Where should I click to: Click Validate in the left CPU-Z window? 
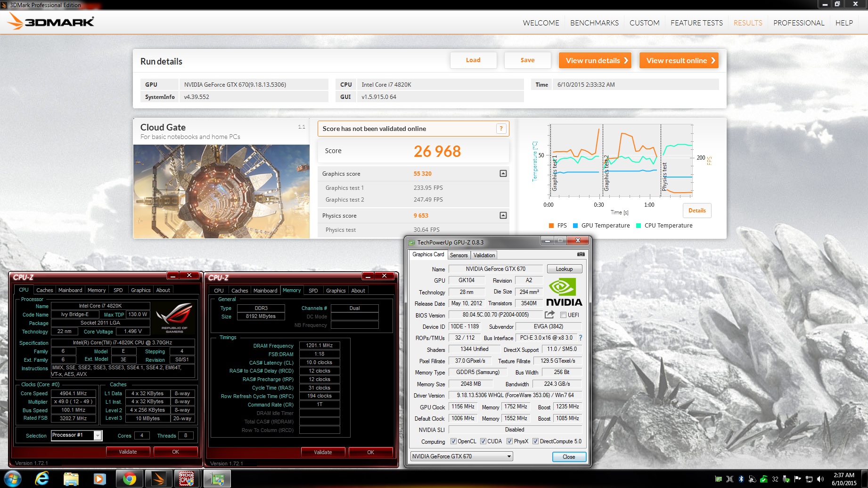tap(128, 452)
